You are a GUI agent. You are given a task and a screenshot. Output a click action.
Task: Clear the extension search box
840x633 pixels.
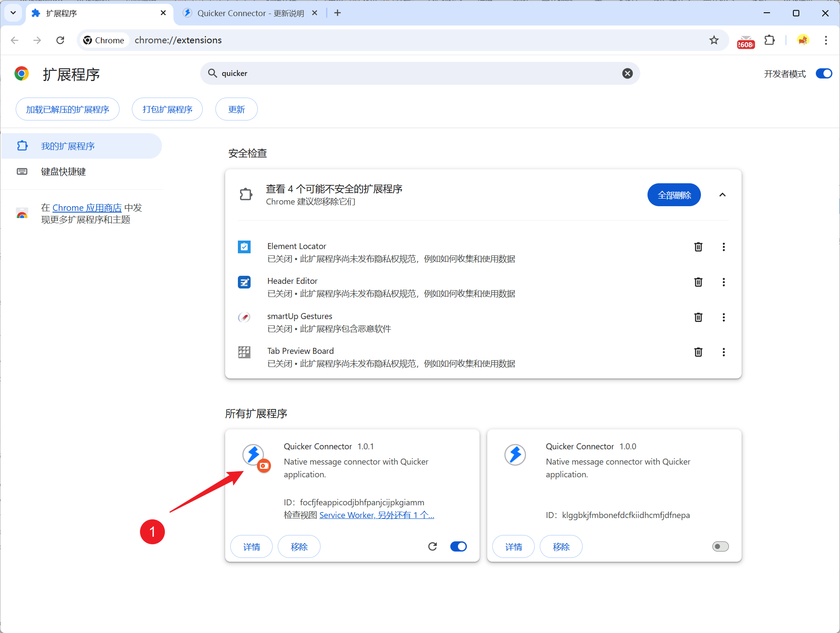click(628, 73)
